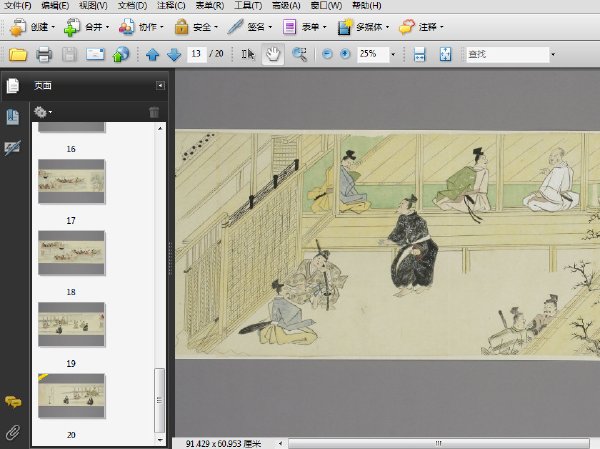Click the page label 16
Viewport: 600px width, 449px height.
click(x=71, y=149)
